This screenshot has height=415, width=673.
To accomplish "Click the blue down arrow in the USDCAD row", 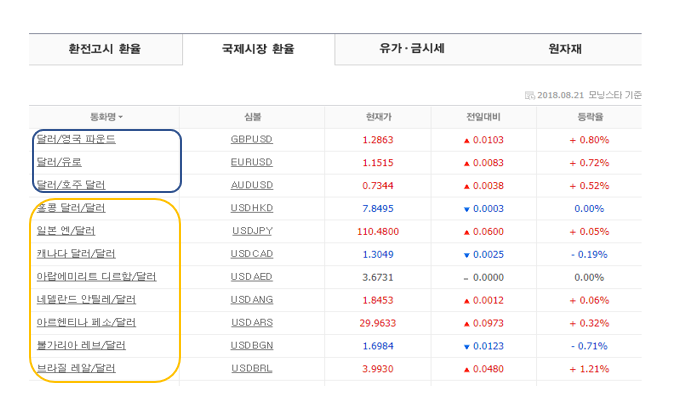I will tap(466, 254).
